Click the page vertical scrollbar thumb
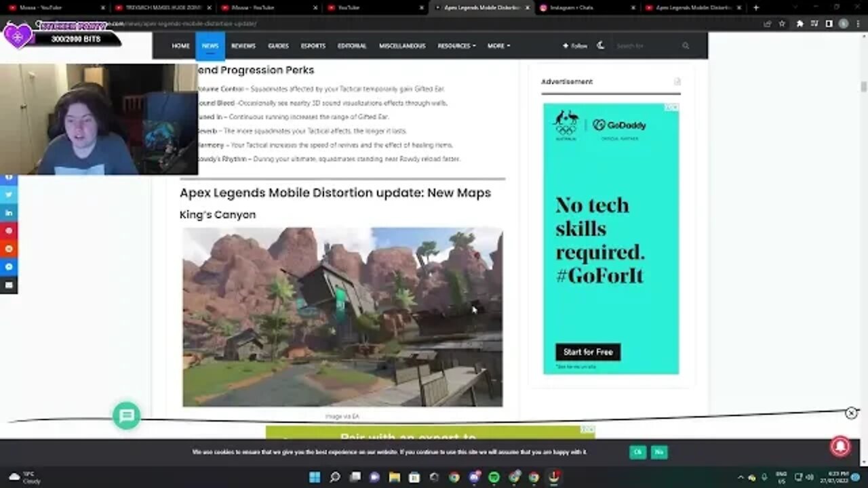The width and height of the screenshot is (868, 488). point(863,87)
